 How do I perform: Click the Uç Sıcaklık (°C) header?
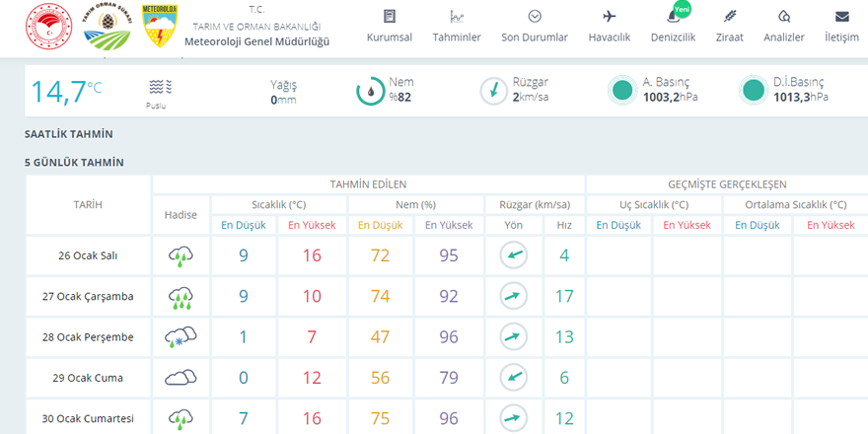pyautogui.click(x=654, y=205)
